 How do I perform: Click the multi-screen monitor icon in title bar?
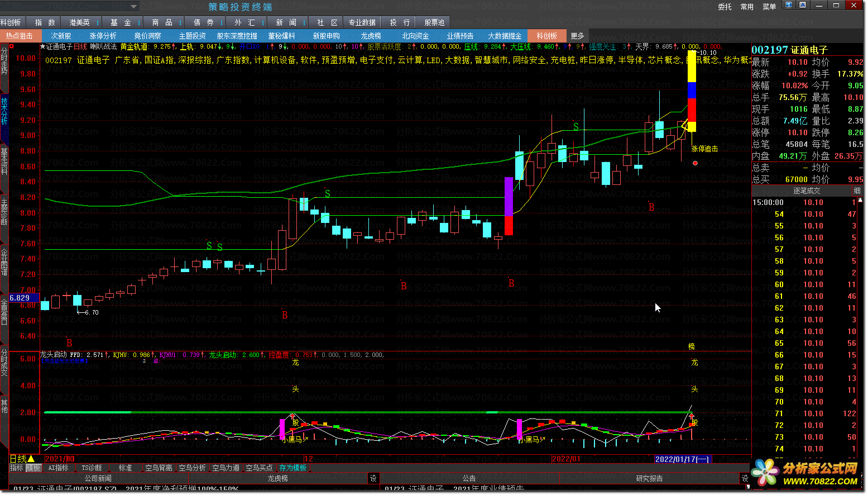click(x=789, y=5)
